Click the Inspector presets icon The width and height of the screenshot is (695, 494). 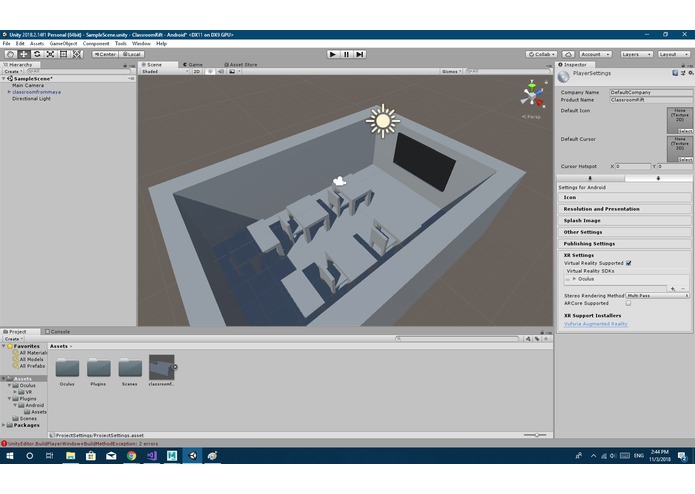point(683,73)
